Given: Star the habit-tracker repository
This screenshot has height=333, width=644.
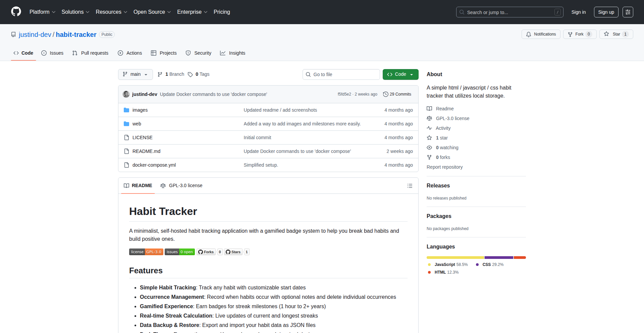Looking at the screenshot, I should pyautogui.click(x=616, y=34).
